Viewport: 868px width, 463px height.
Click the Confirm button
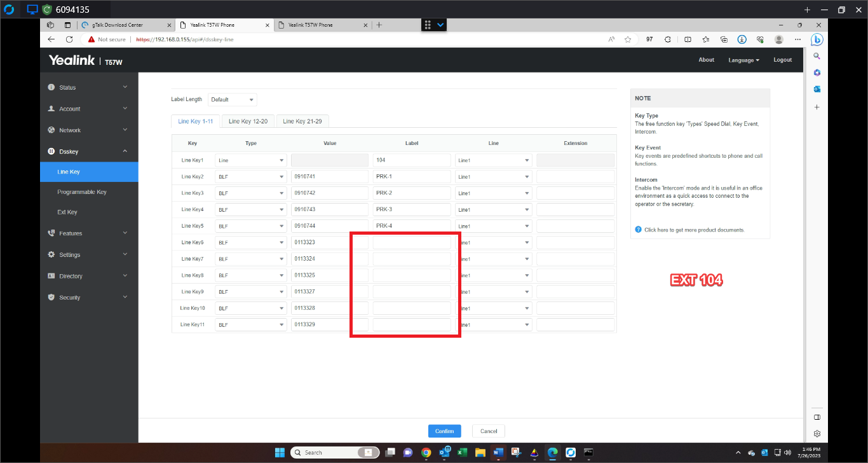point(444,431)
